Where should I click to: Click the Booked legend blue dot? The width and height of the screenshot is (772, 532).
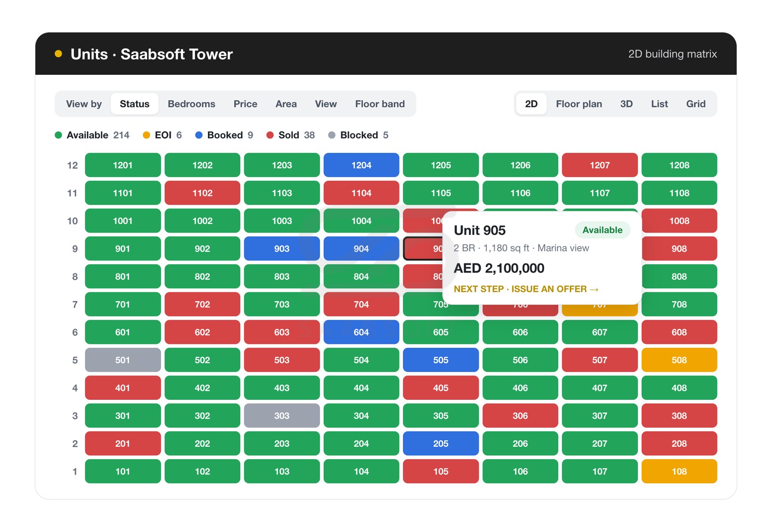[x=199, y=135]
